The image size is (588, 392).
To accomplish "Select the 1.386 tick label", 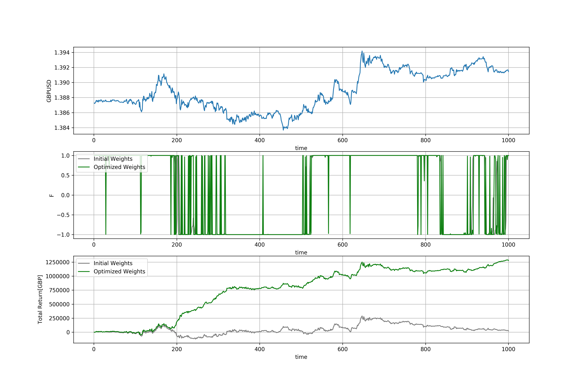I will 62,113.
